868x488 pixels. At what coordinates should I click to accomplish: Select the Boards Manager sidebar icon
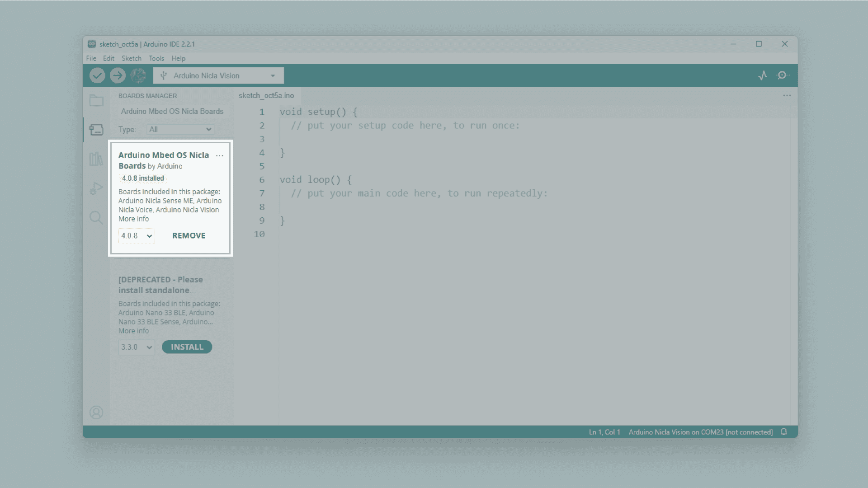96,130
